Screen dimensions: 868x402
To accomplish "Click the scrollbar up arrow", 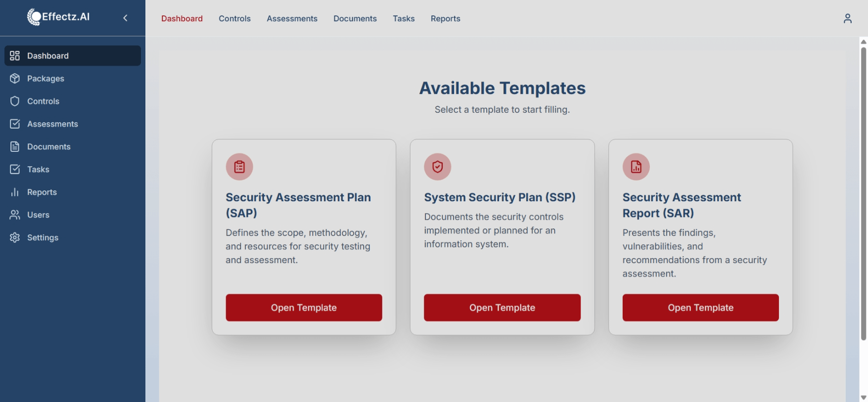I will [x=864, y=42].
